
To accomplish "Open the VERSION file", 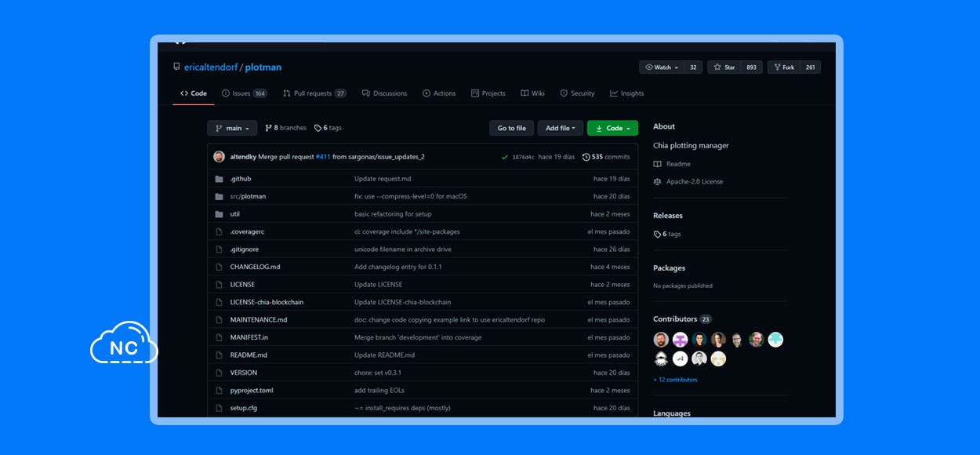I will pyautogui.click(x=244, y=373).
